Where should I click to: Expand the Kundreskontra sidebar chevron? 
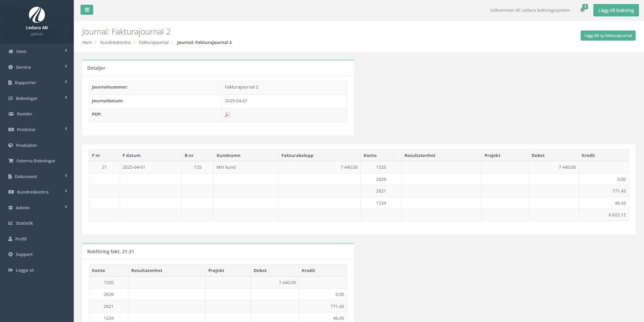(x=66, y=191)
